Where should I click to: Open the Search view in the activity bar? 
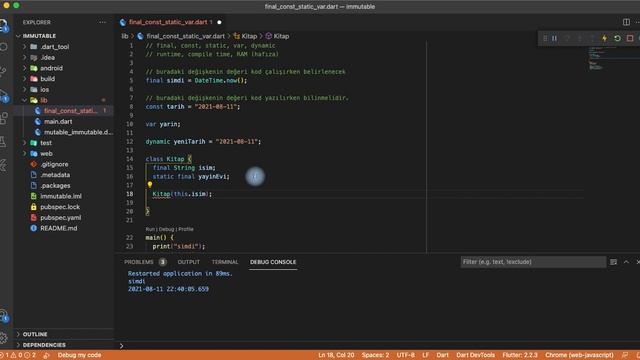click(4, 47)
